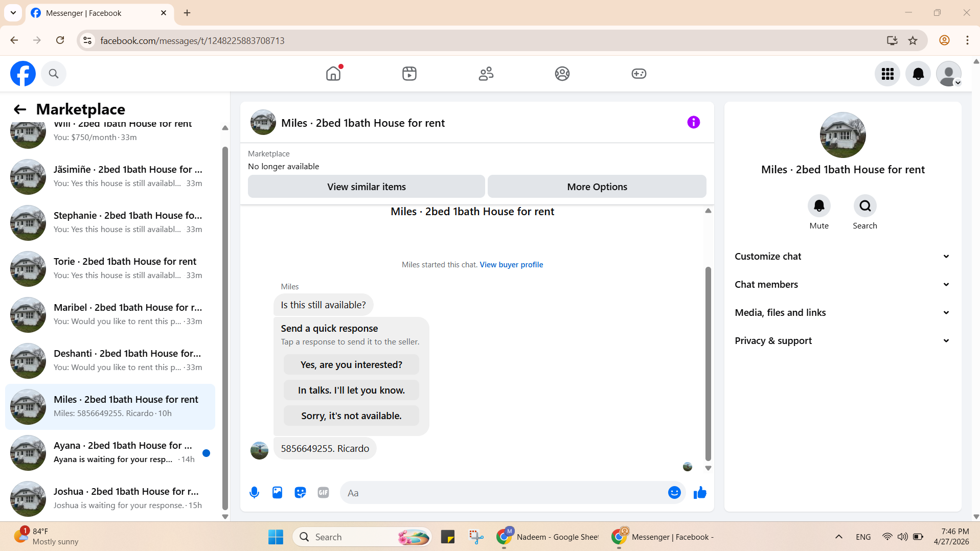Viewport: 980px width, 551px height.
Task: Click the chat messages scrollbar
Action: click(x=708, y=363)
